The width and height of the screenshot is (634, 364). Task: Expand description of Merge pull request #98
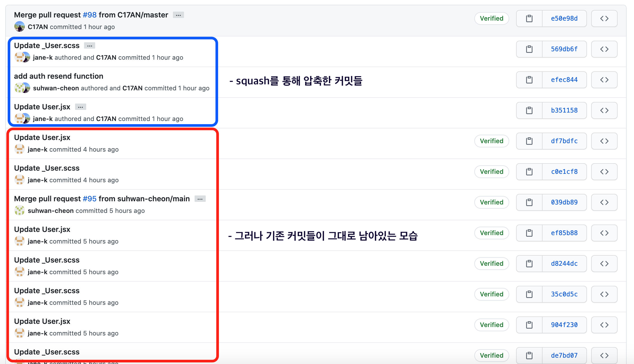[178, 15]
